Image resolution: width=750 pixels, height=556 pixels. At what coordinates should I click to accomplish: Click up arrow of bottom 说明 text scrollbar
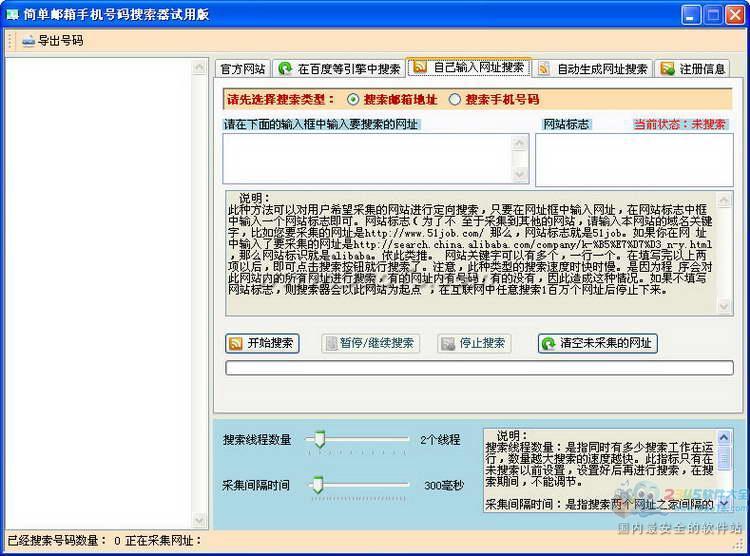[724, 437]
